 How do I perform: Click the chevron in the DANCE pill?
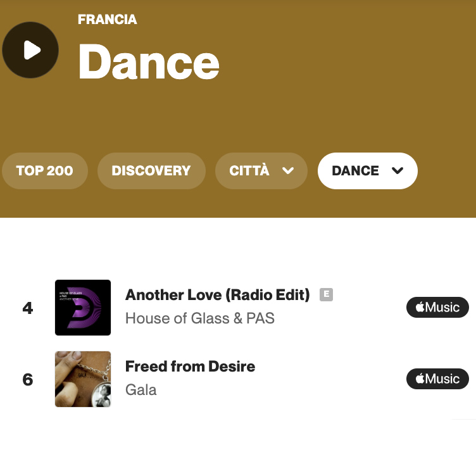point(398,171)
